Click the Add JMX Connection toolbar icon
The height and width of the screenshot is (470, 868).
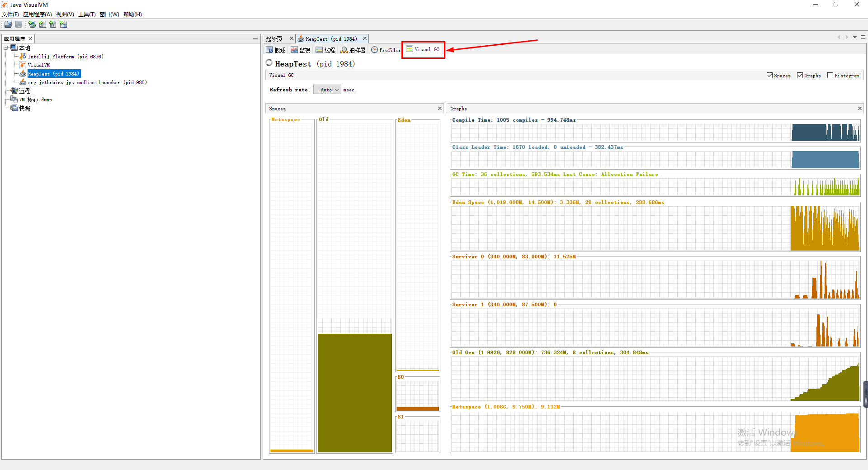42,24
